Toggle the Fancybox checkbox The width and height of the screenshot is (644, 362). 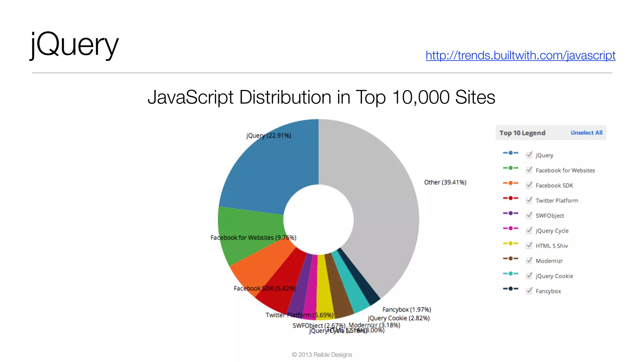click(x=529, y=290)
